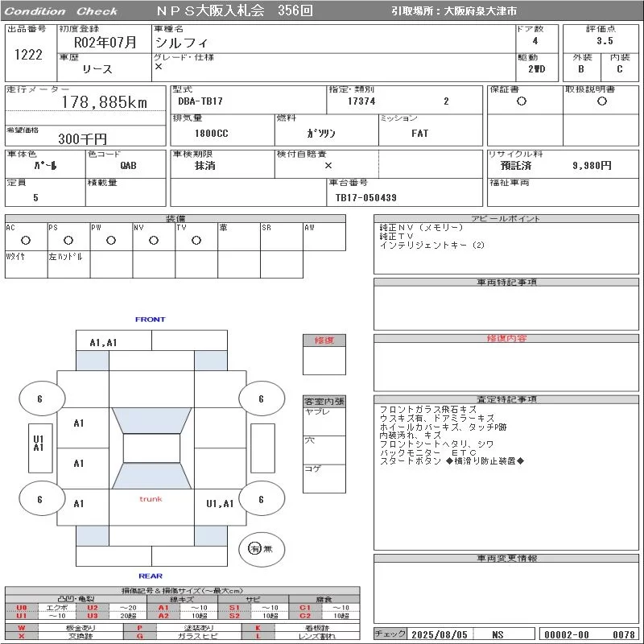644x644 pixels.
Task: Click the chassis number TB17-050439
Action: coord(366,197)
